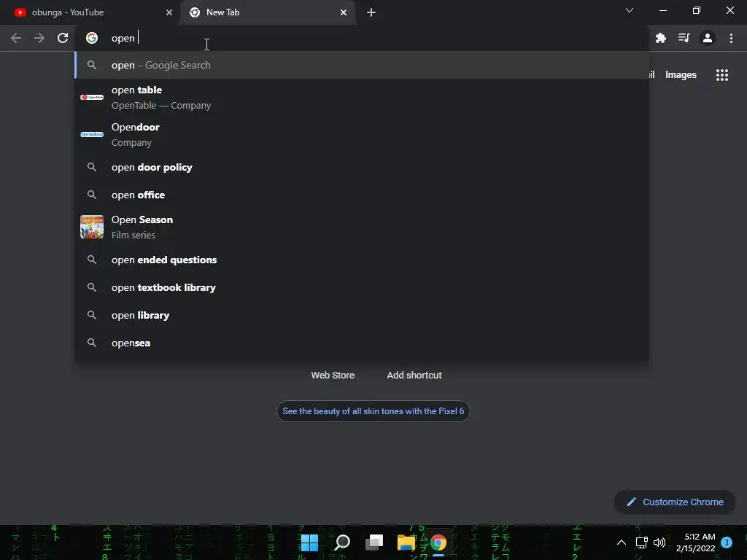The width and height of the screenshot is (747, 560).
Task: Click the OpenTable logo thumbnail
Action: (92, 97)
